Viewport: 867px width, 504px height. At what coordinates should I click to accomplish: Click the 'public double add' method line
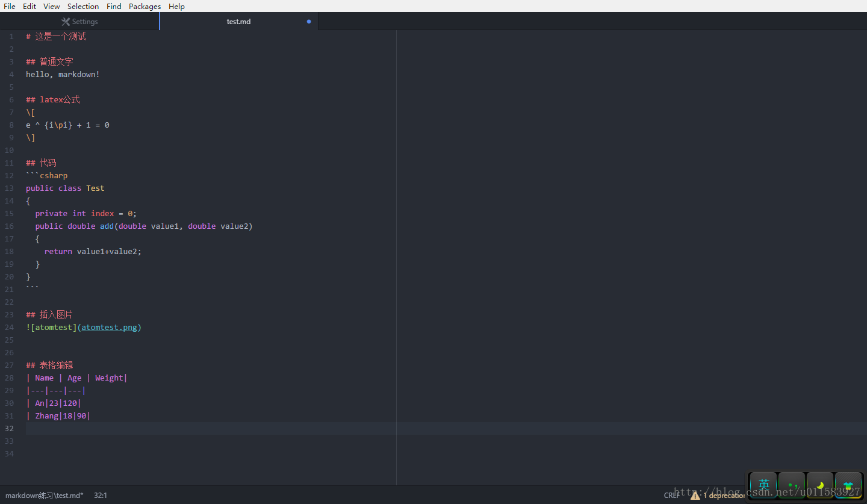tap(144, 226)
